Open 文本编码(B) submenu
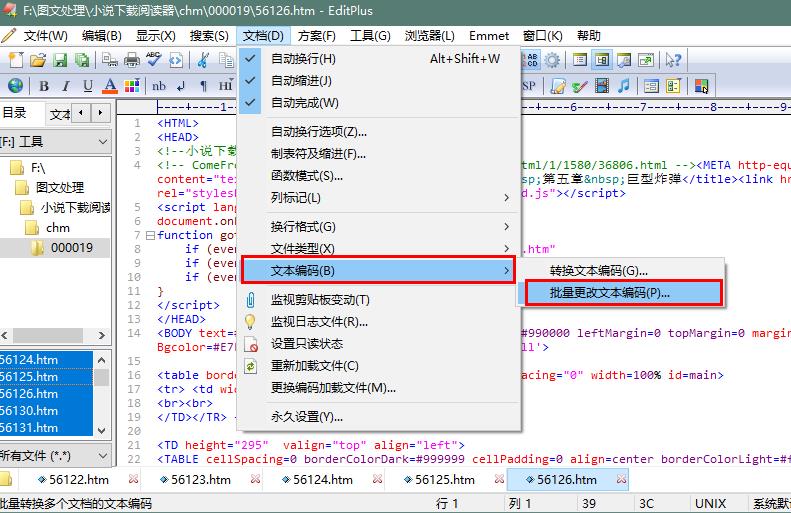This screenshot has height=513, width=791. [378, 271]
